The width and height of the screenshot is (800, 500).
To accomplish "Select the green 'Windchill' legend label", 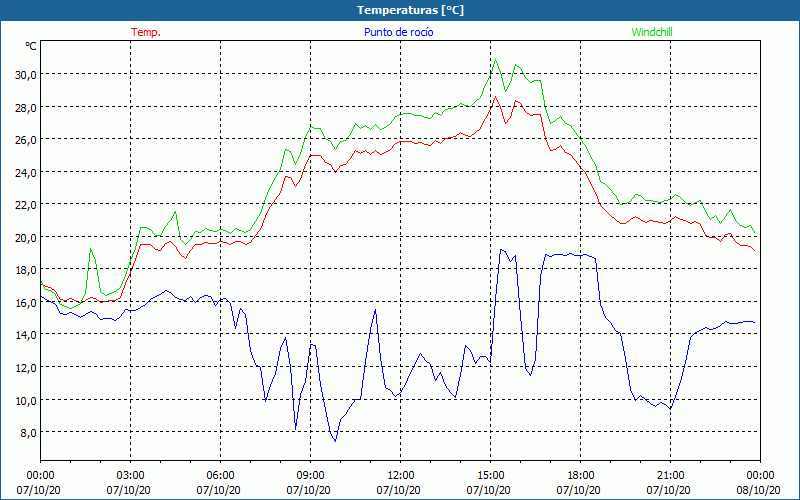I will (x=652, y=32).
